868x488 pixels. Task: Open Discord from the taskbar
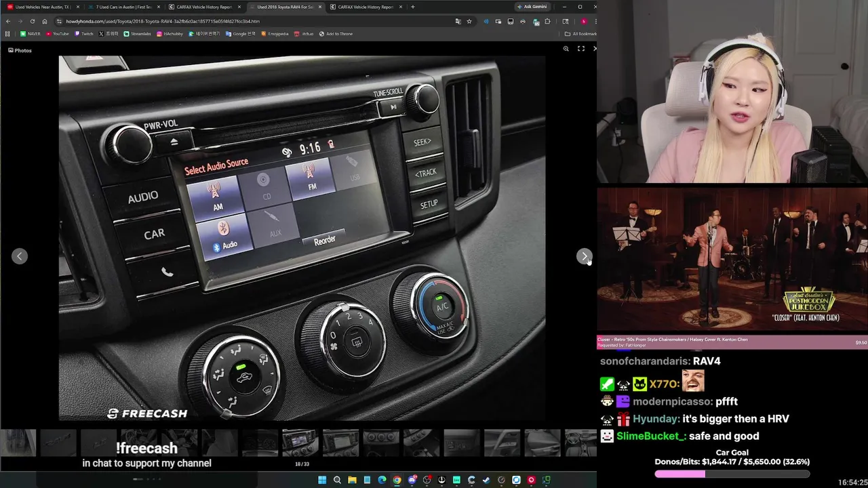(x=412, y=480)
